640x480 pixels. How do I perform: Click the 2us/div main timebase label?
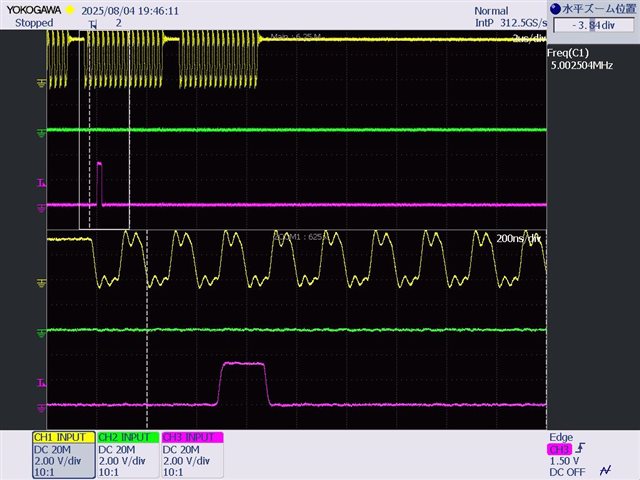(x=529, y=38)
